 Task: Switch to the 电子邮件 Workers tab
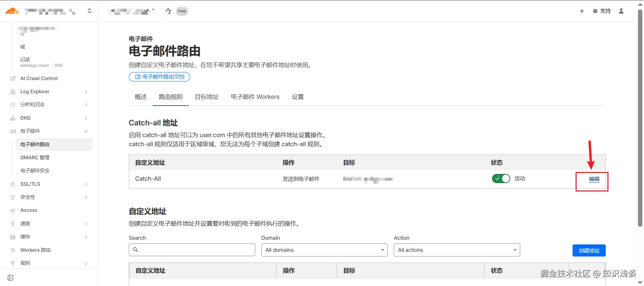[x=255, y=97]
